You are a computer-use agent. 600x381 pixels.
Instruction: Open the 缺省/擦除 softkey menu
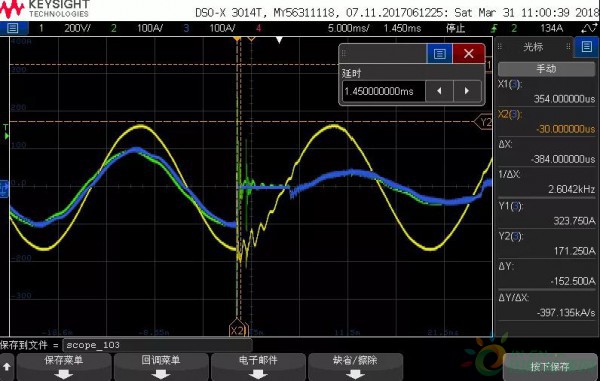tap(355, 366)
